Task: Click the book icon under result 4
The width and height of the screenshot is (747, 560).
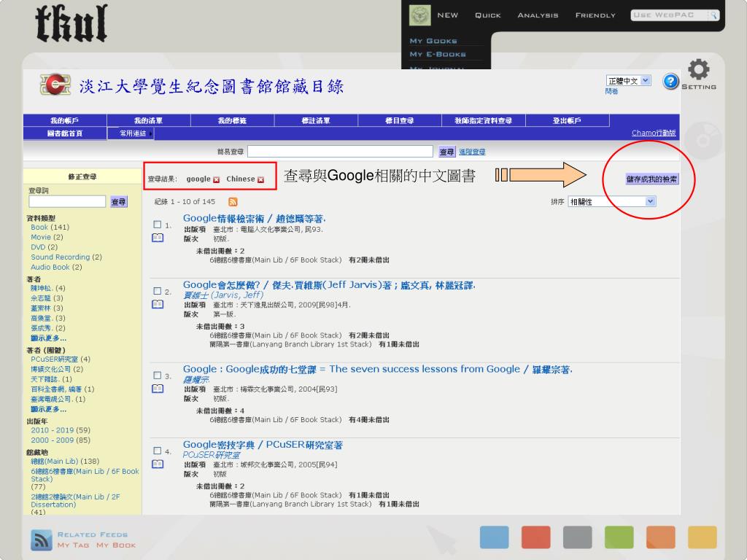Action: [158, 464]
